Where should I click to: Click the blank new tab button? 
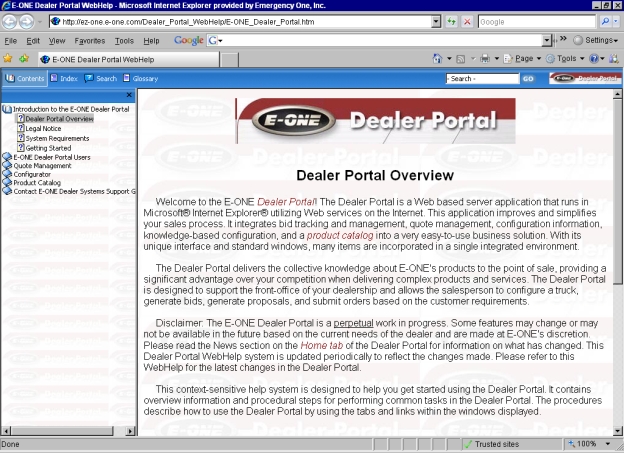pyautogui.click(x=230, y=60)
